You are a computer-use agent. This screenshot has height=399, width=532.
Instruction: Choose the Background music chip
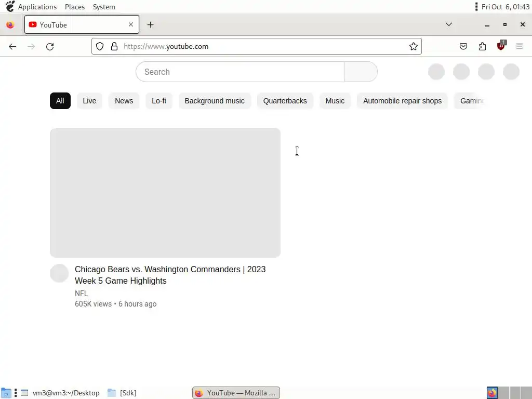coord(215,101)
